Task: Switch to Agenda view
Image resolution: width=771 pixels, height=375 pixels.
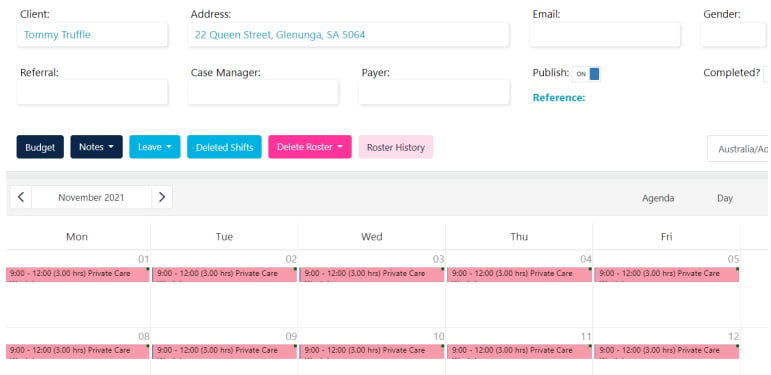Action: [x=658, y=198]
